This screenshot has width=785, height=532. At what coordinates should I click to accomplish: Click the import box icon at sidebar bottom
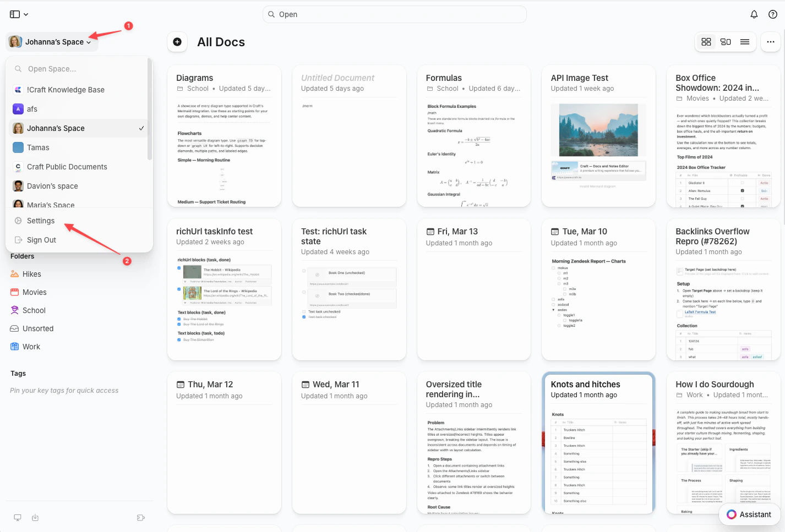coord(35,518)
